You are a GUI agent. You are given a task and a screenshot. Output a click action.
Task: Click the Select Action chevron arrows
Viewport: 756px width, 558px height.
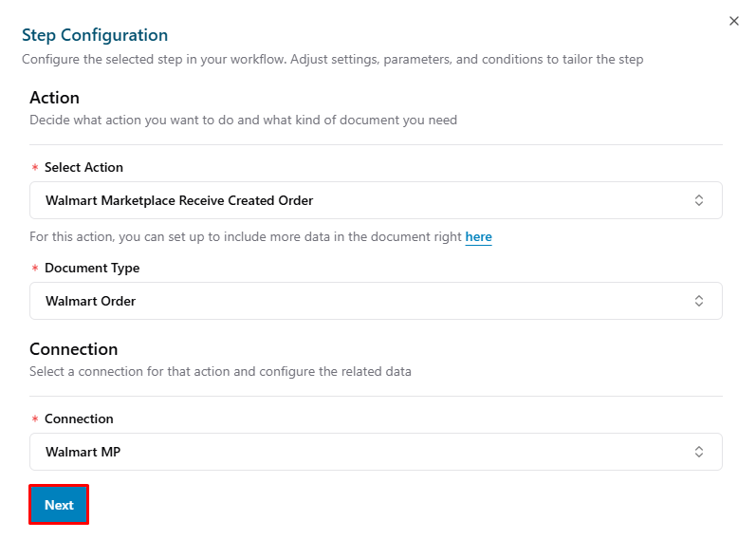[699, 200]
